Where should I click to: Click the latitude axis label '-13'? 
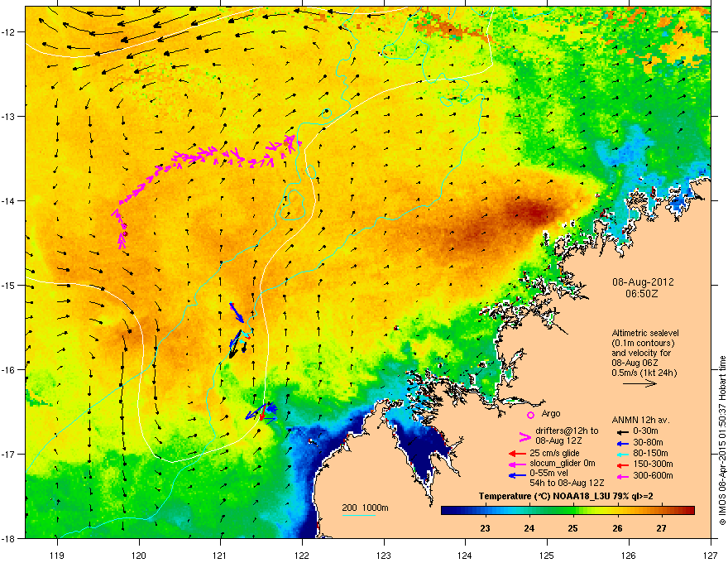click(9, 116)
